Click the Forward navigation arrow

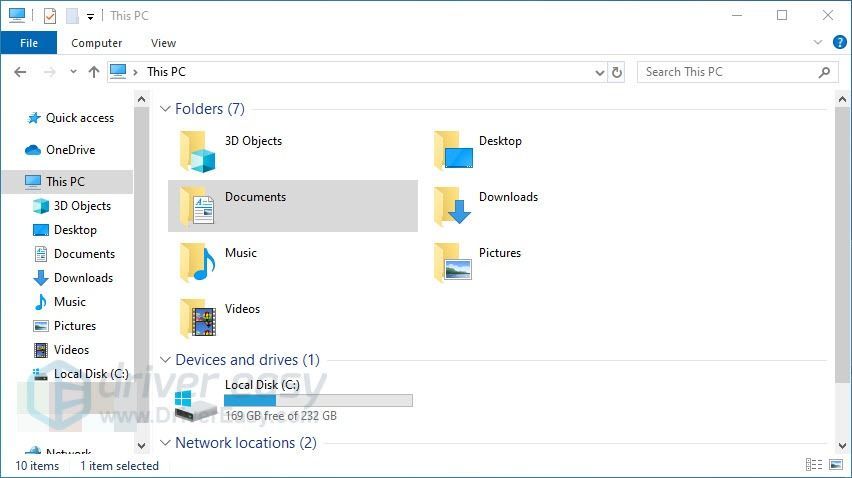pos(49,72)
